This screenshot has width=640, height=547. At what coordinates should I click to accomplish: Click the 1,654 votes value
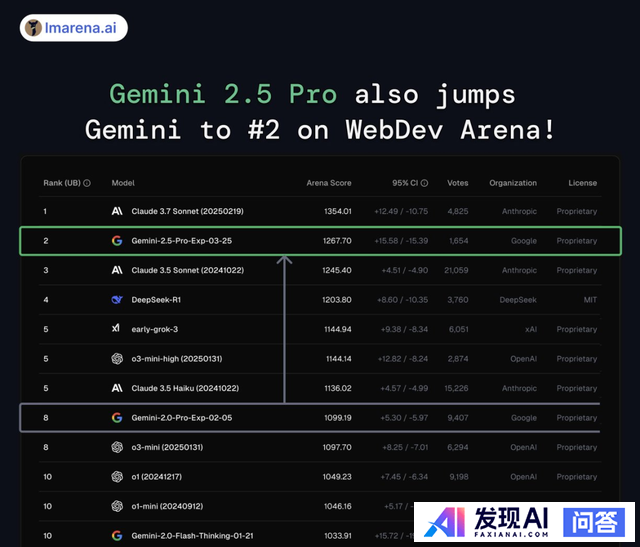(459, 241)
